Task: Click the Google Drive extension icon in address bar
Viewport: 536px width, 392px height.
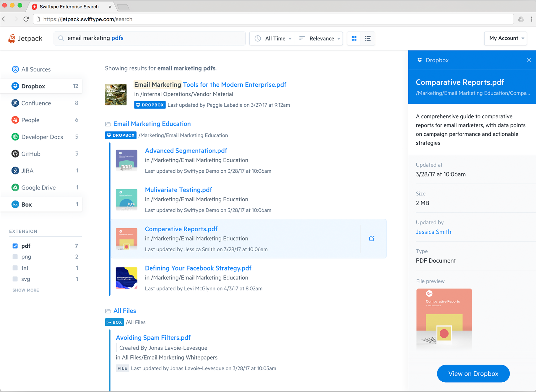Action: (521, 19)
